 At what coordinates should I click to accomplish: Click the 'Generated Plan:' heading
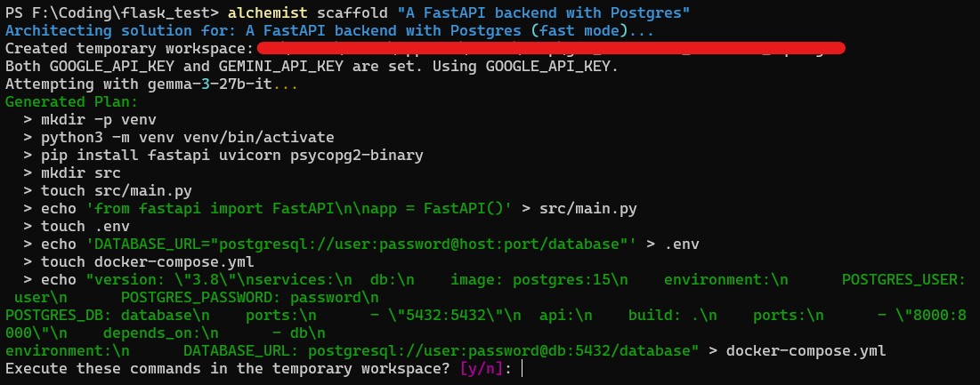click(x=71, y=101)
